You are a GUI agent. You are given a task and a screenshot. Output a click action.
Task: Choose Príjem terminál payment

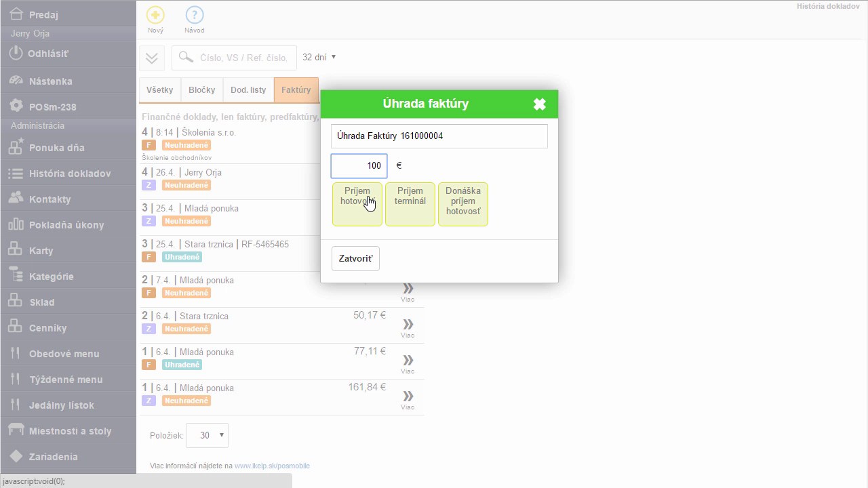410,204
